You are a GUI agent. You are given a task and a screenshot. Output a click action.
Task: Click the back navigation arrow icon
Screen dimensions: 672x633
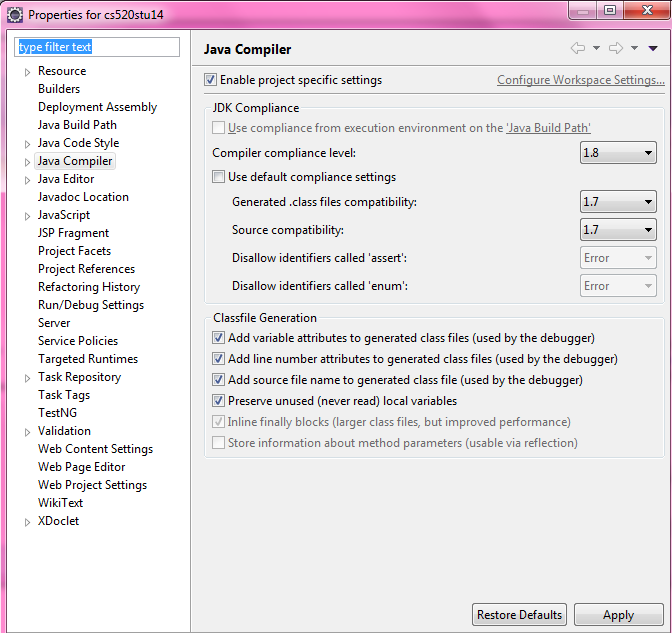[577, 48]
